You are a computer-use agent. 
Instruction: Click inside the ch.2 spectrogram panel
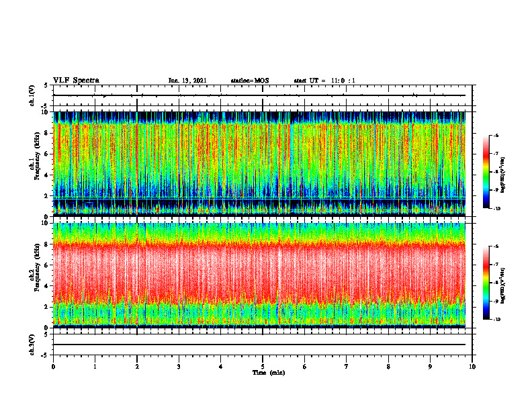[x=259, y=275]
